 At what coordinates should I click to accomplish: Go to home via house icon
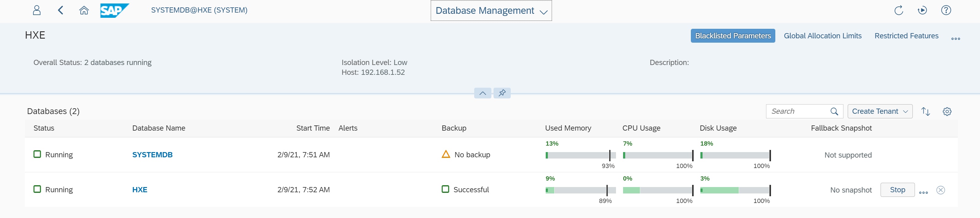(x=84, y=10)
